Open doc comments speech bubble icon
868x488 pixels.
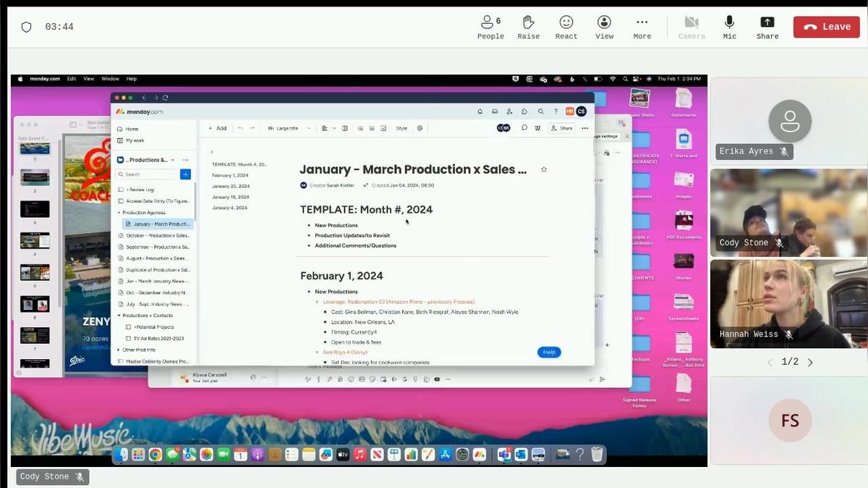pos(524,128)
